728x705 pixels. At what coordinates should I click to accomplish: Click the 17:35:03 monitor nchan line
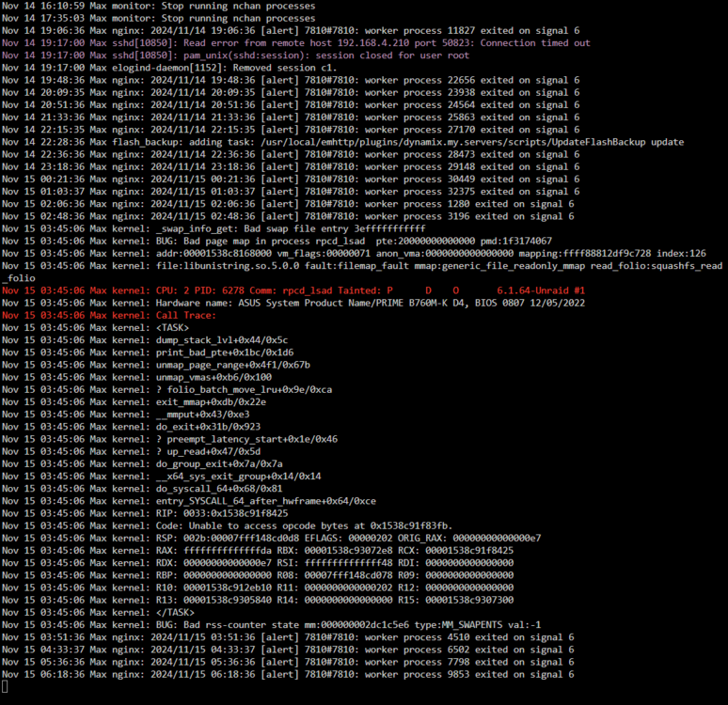coord(158,18)
